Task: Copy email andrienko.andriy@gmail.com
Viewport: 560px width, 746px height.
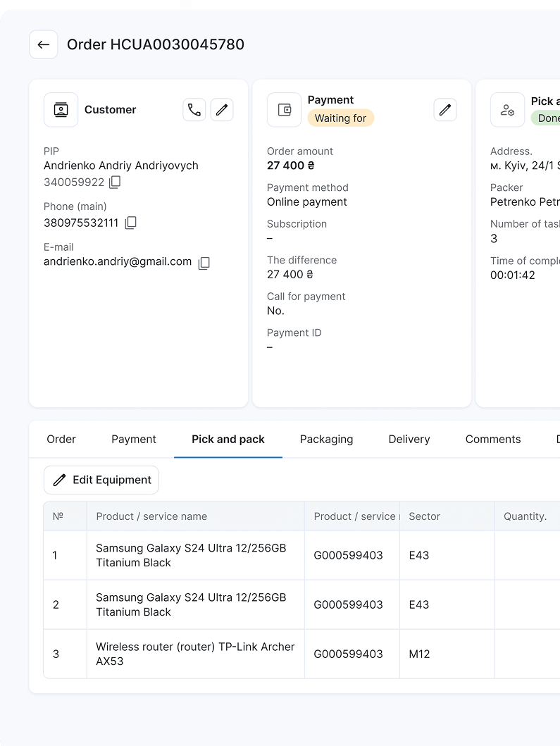Action: click(x=204, y=263)
